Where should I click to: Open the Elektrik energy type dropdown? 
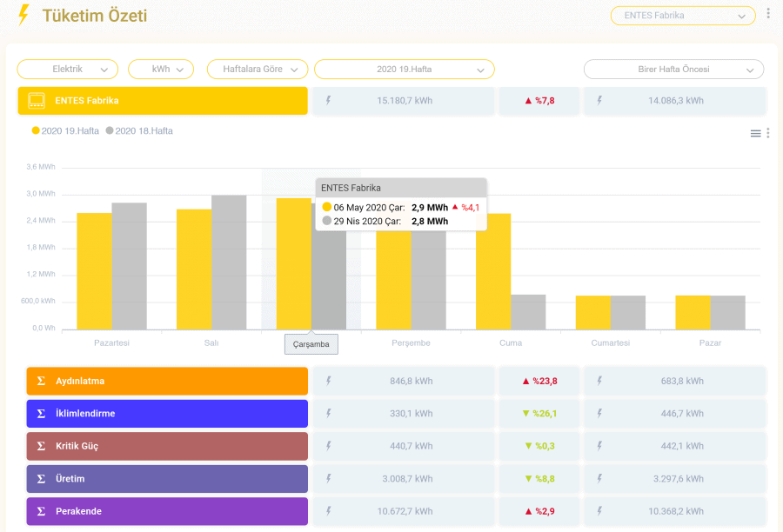[x=67, y=69]
